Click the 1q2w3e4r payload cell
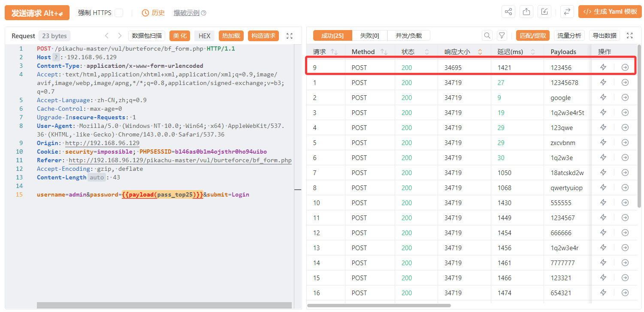 click(568, 248)
